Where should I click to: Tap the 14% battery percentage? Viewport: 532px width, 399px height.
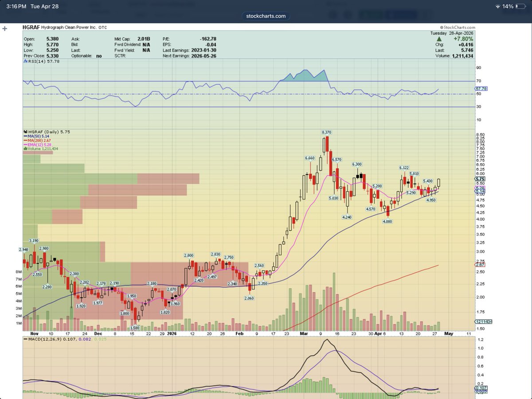(509, 6)
